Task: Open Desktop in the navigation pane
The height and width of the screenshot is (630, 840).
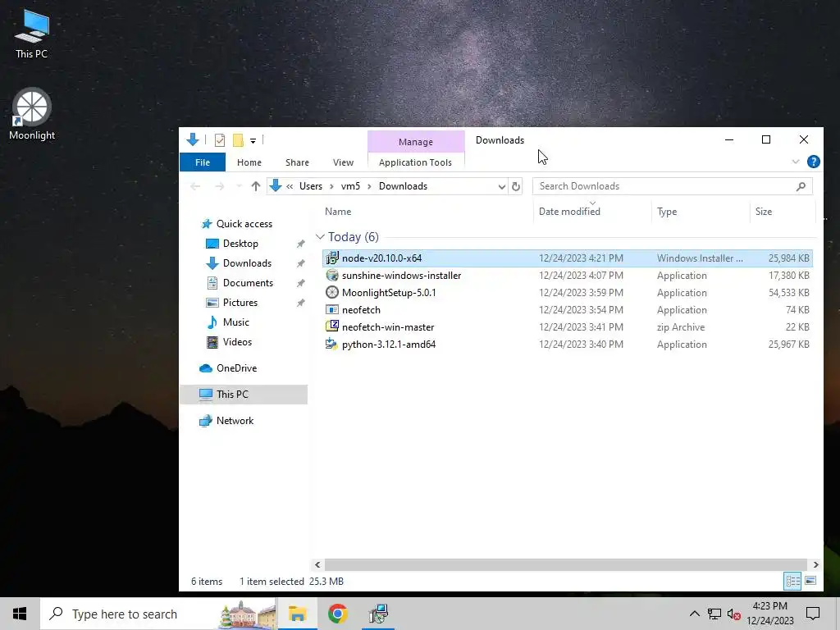Action: click(240, 244)
